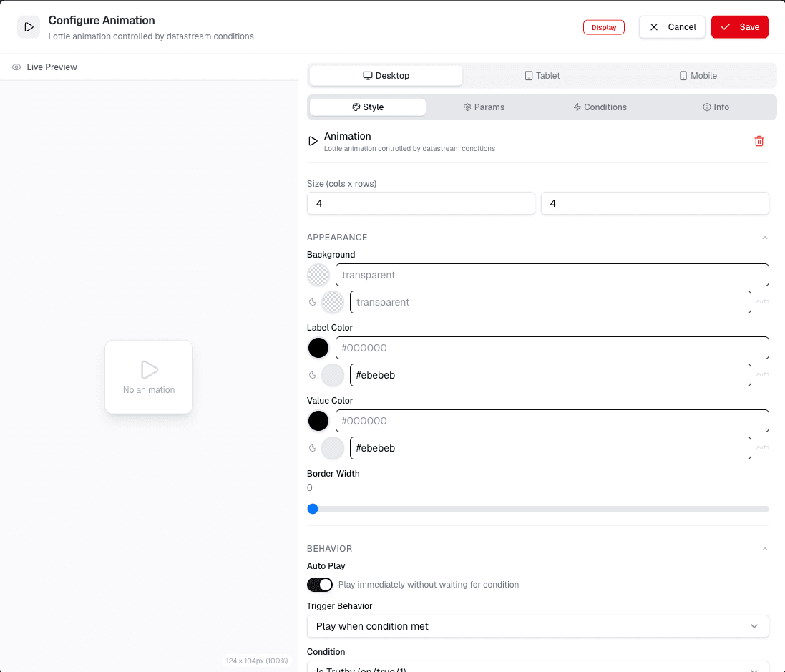Open the Trigger Behavior dropdown

(x=537, y=626)
